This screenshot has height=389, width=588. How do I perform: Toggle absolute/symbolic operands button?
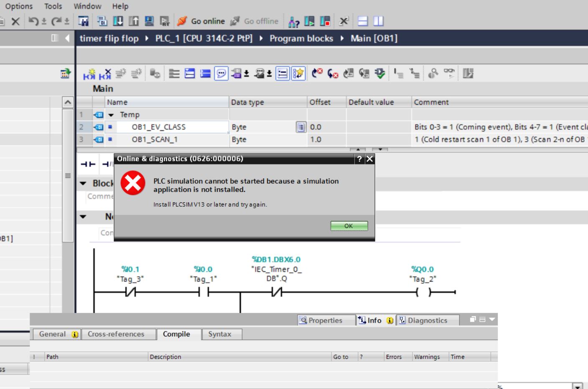(x=237, y=74)
